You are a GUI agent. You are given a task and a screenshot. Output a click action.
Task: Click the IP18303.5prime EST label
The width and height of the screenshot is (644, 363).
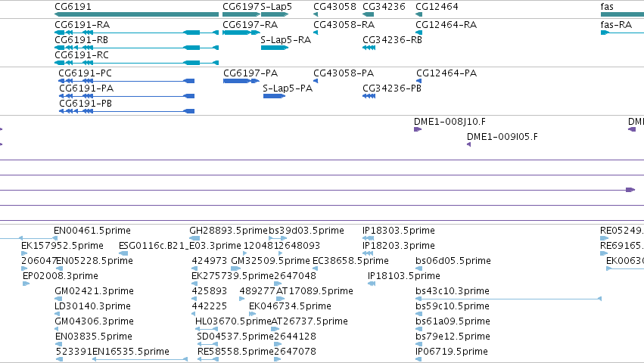[x=399, y=231]
